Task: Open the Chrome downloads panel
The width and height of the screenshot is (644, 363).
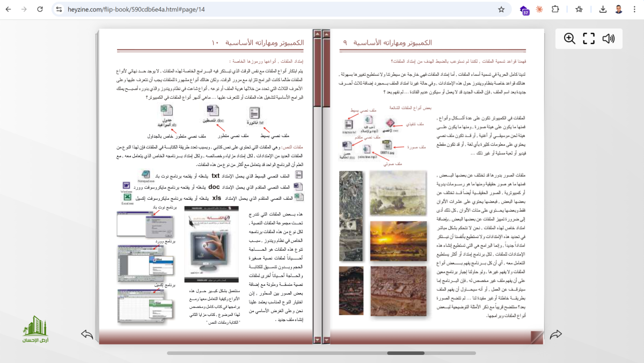Action: (603, 9)
